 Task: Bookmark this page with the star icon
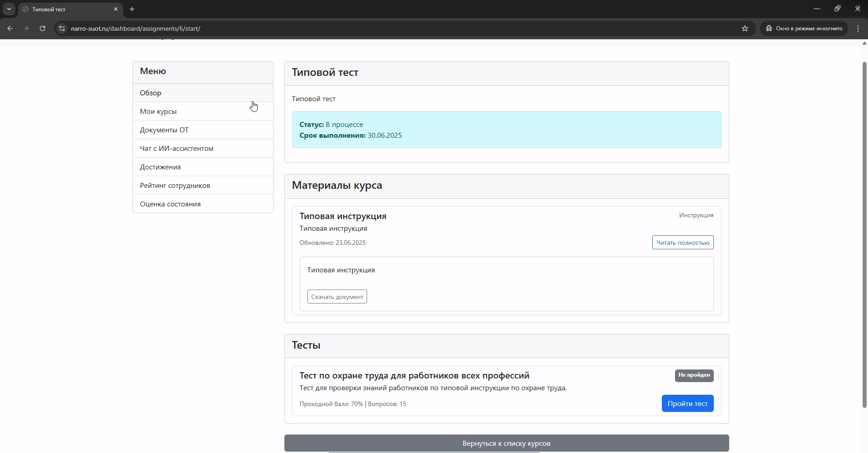pos(745,28)
